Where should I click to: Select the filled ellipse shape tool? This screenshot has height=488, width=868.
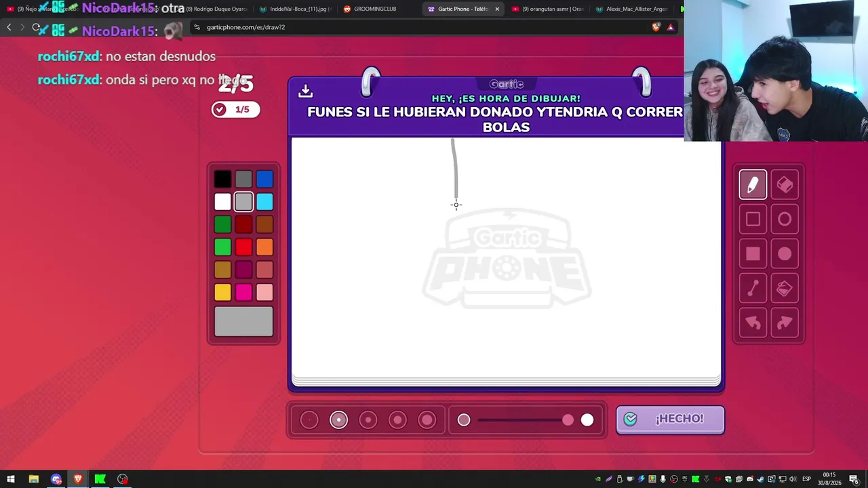[785, 253]
